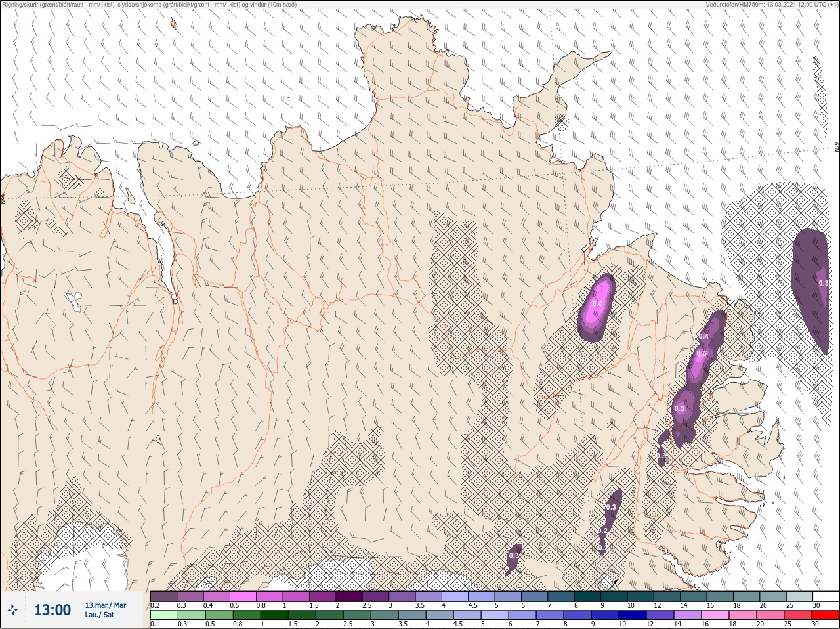This screenshot has width=840, height=629.
Task: Click the Veðurstofan logo icon beside 13:00
Action: 12,610
